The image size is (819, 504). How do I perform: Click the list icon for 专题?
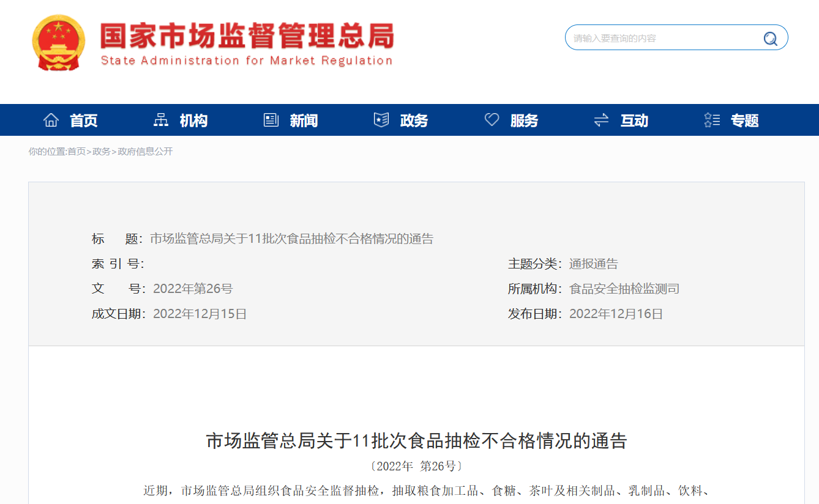point(712,120)
